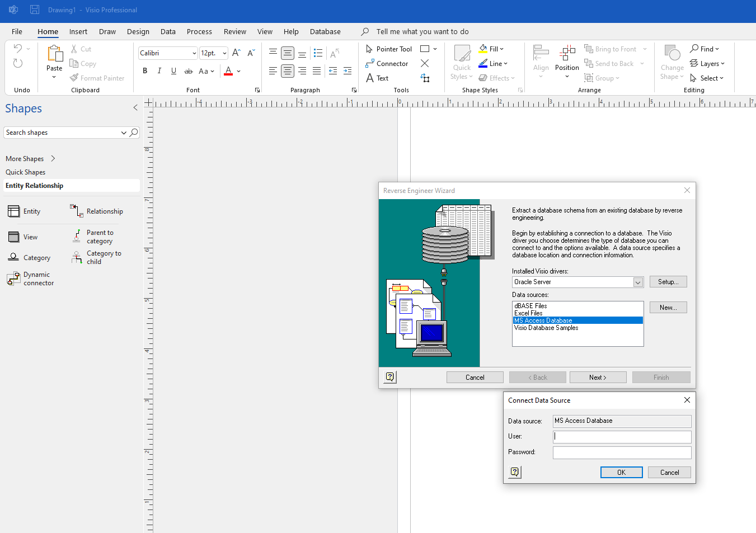The height and width of the screenshot is (533, 756).
Task: Toggle underline formatting
Action: 174,71
